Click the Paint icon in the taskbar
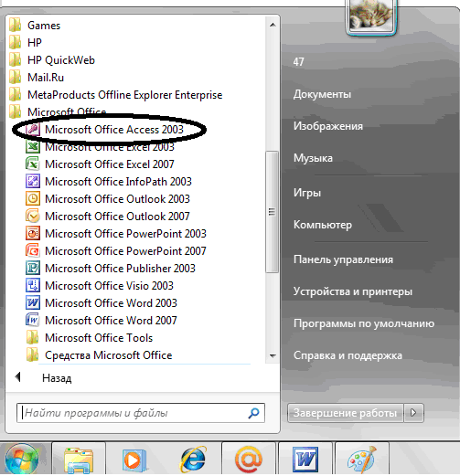 point(361,460)
